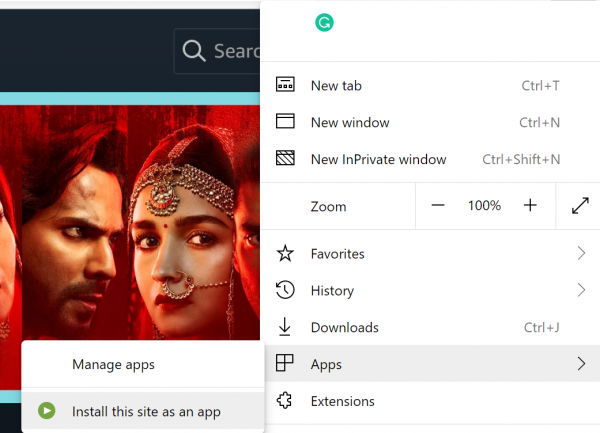Select the Apps menu entry
Screen dimensions: 600x433
pos(430,363)
